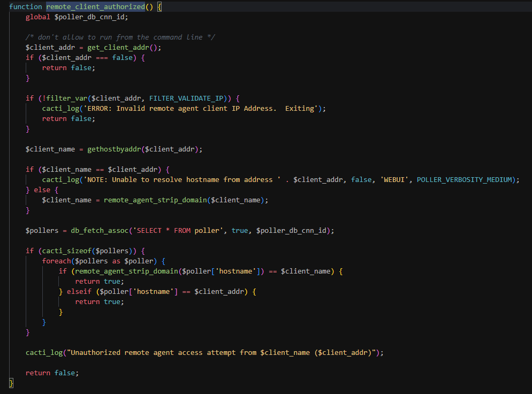
Task: Click the cacti_sizeof function call
Action: pyautogui.click(x=66, y=251)
